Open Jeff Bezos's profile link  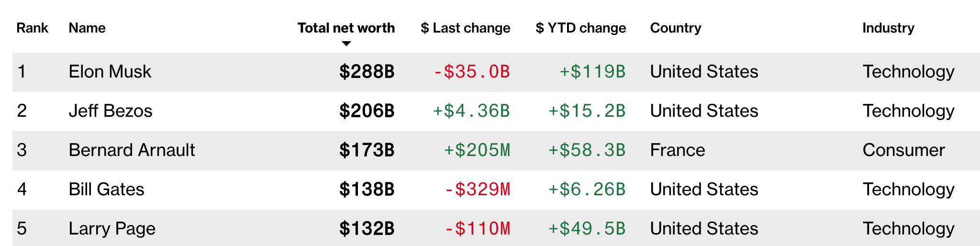110,111
